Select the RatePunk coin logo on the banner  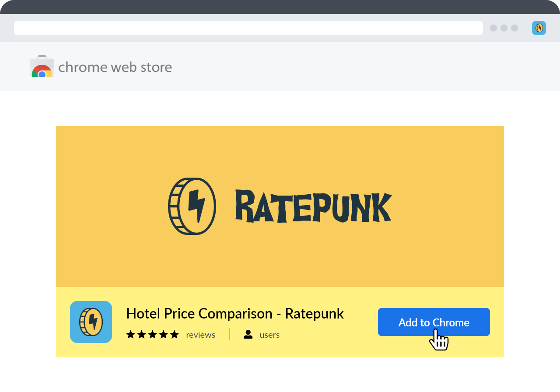[x=192, y=206]
